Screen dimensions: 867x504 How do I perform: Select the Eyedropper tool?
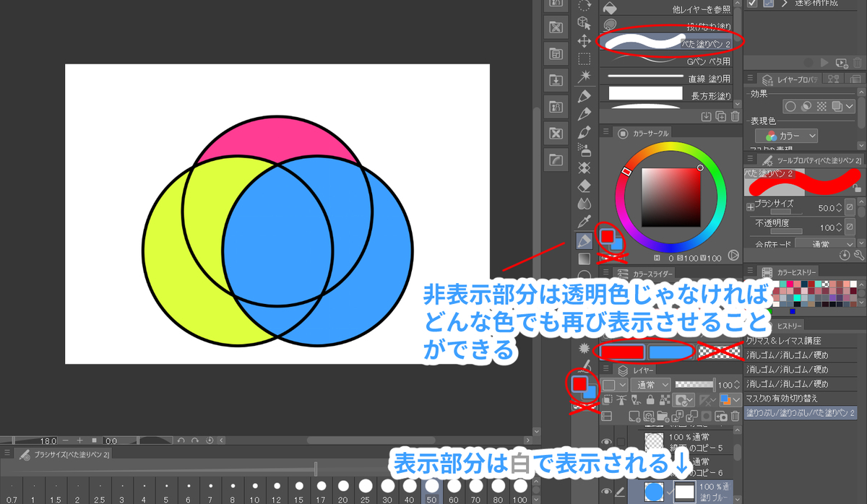[x=584, y=222]
